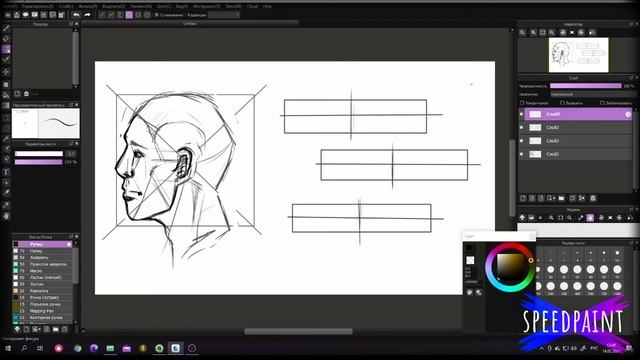The width and height of the screenshot is (640, 360).
Task: Select the Mapping Pen brush
Action: [x=42, y=311]
